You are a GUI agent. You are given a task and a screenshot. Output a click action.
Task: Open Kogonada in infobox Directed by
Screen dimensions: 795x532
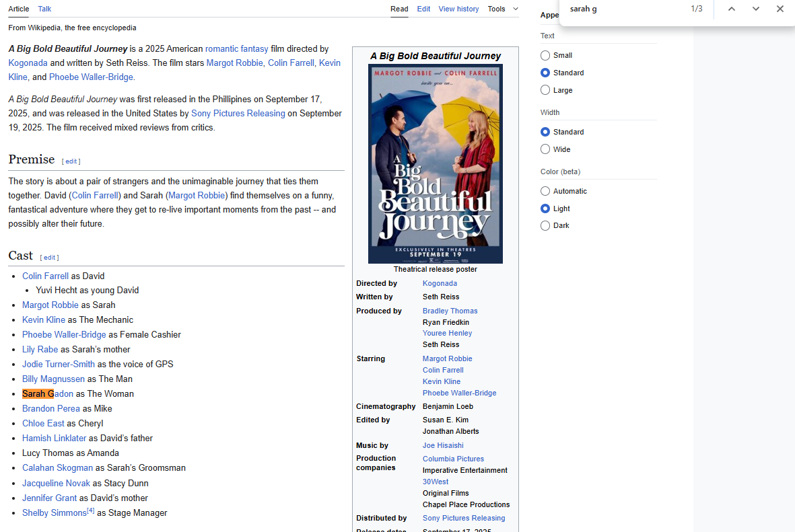(x=440, y=283)
